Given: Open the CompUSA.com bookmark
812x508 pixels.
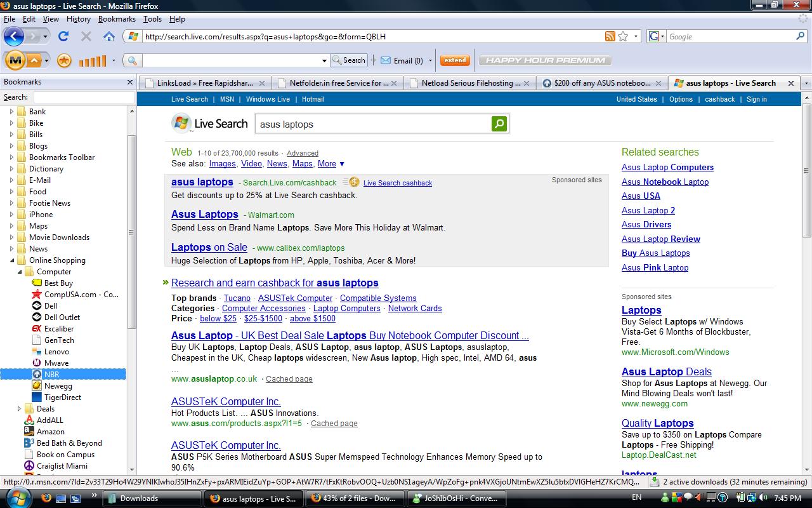Looking at the screenshot, I should (81, 295).
